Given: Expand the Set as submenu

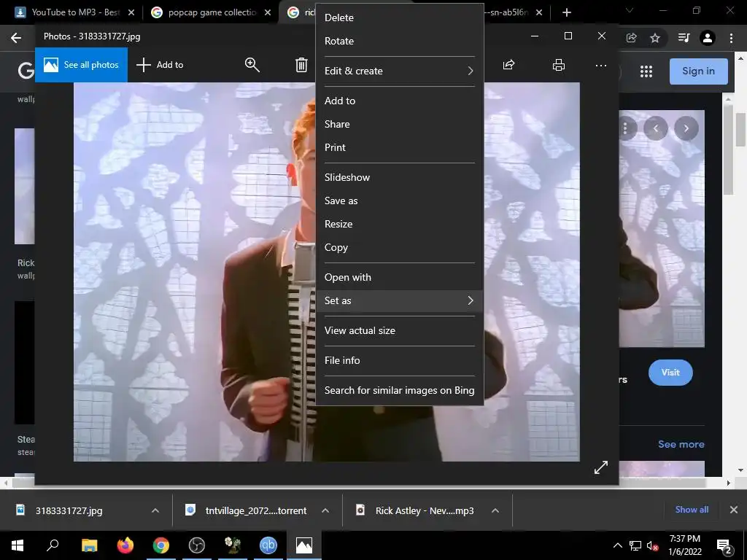Looking at the screenshot, I should click(399, 301).
